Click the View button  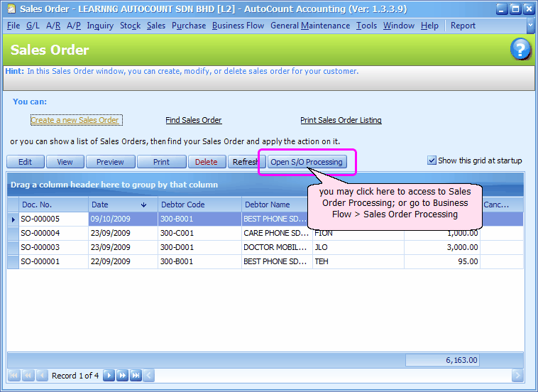pos(65,162)
